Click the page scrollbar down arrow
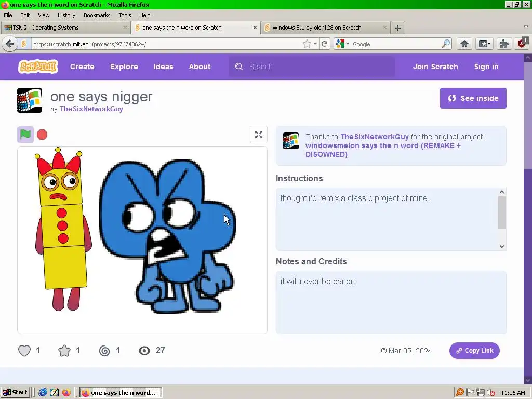Viewport: 532px width, 399px height. tap(528, 380)
